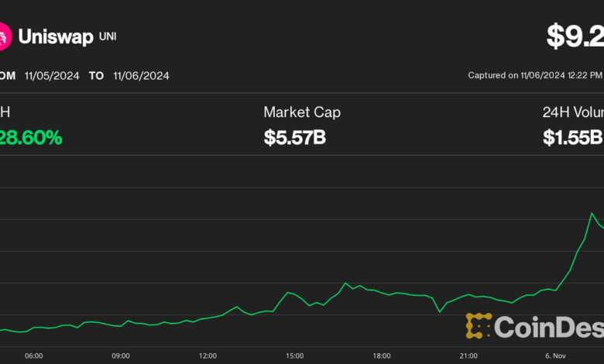Open the start date 11/05/2024

[x=51, y=76]
